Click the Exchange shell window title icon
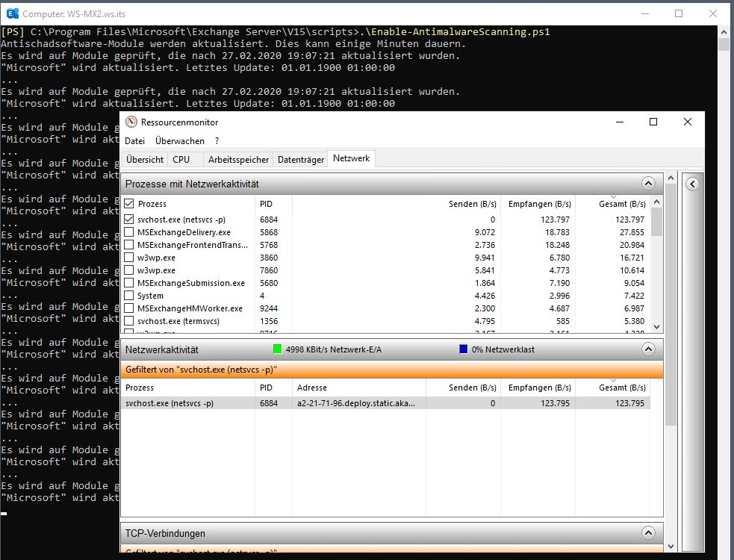 (x=13, y=13)
